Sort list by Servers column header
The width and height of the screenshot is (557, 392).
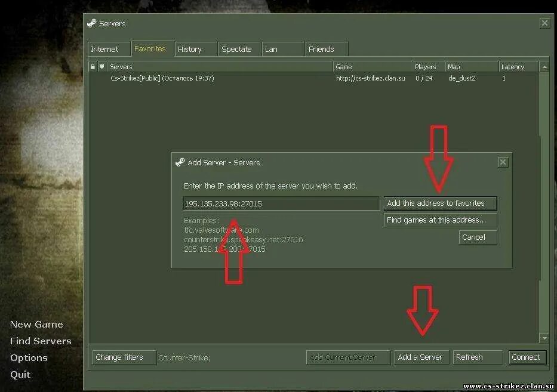[x=220, y=67]
